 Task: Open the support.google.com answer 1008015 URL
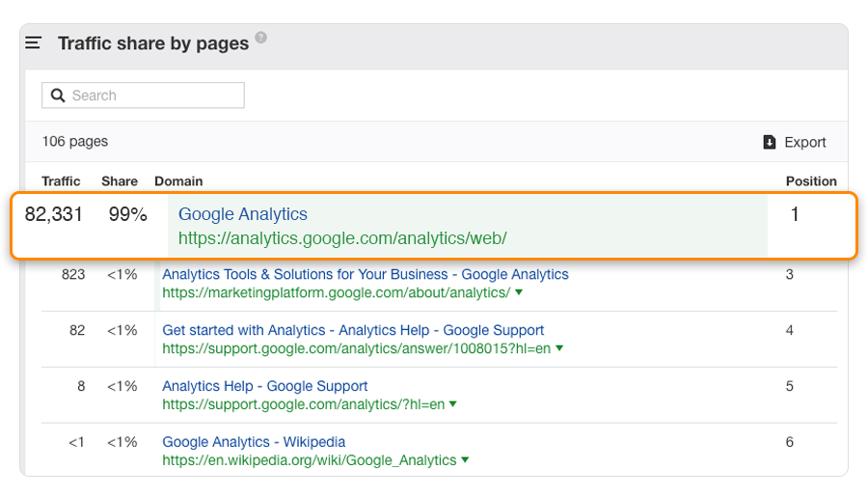click(x=357, y=348)
